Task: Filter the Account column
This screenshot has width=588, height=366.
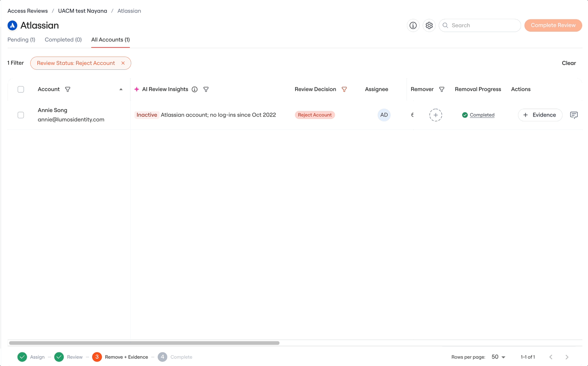Action: (x=68, y=89)
